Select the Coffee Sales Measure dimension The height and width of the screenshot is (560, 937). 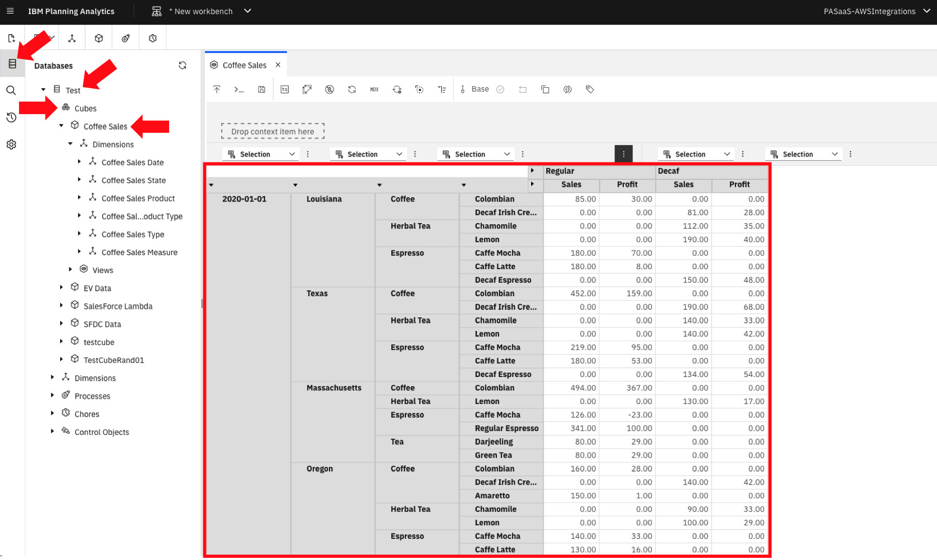(x=139, y=252)
